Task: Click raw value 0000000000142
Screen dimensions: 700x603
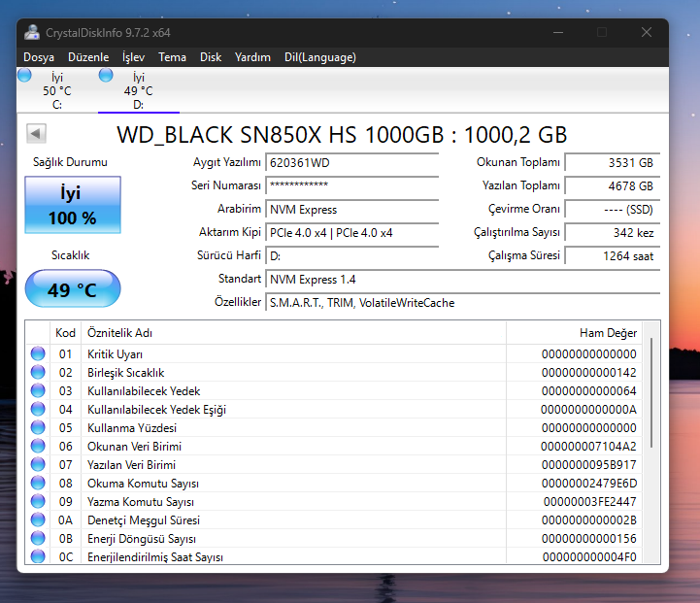Action: 589,373
